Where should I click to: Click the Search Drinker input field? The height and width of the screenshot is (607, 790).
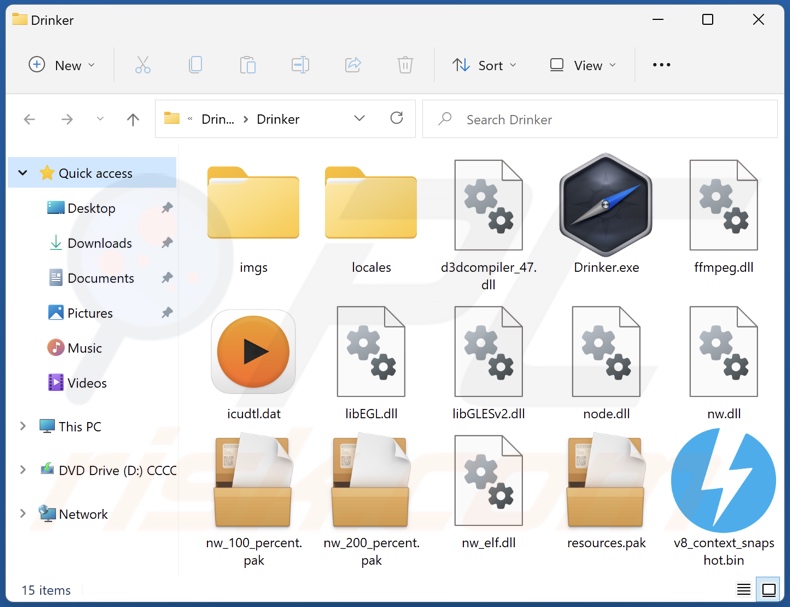610,119
